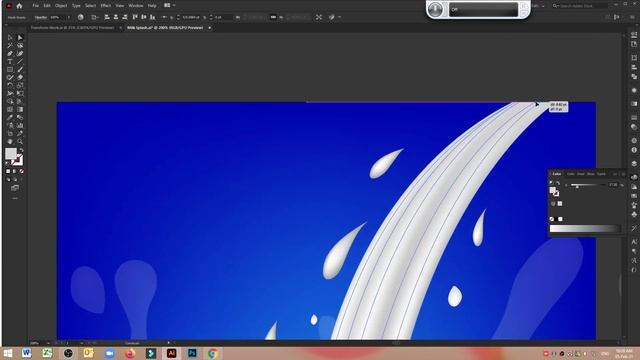The height and width of the screenshot is (360, 640).
Task: Select the Rotate tool
Action: coord(10,85)
